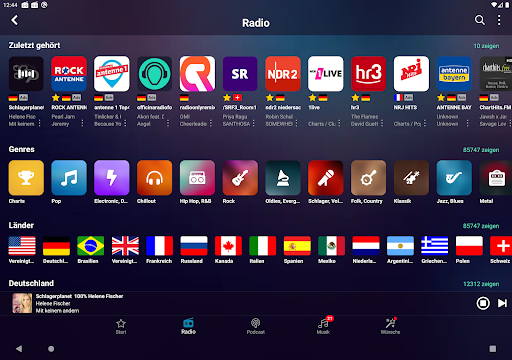Open the Metal genre icon
This screenshot has width=512, height=360.
pyautogui.click(x=496, y=178)
